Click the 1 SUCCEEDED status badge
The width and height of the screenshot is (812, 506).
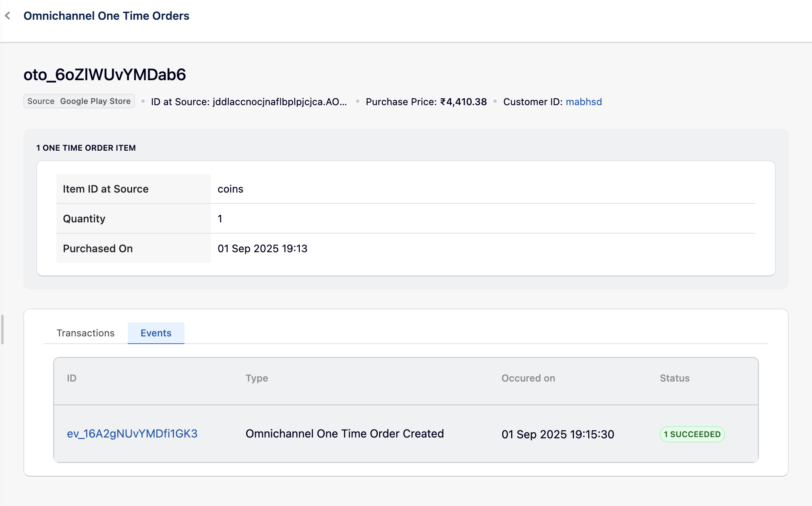pos(692,434)
